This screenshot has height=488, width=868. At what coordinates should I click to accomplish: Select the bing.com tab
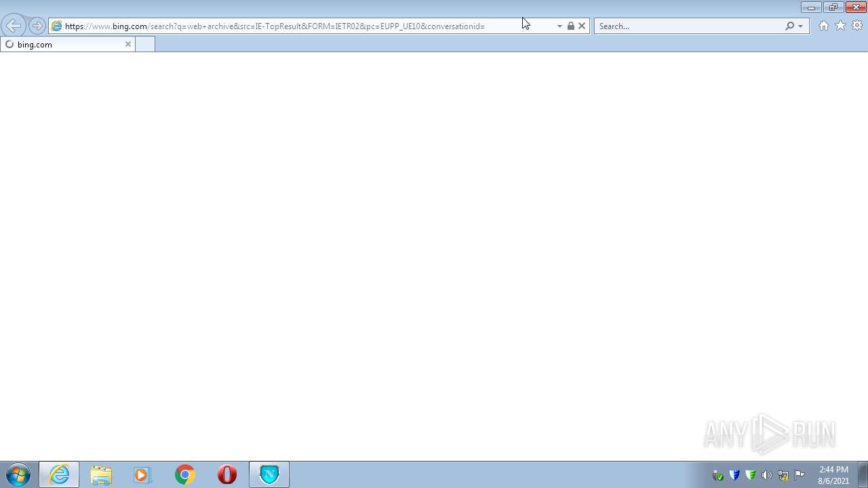pos(68,44)
